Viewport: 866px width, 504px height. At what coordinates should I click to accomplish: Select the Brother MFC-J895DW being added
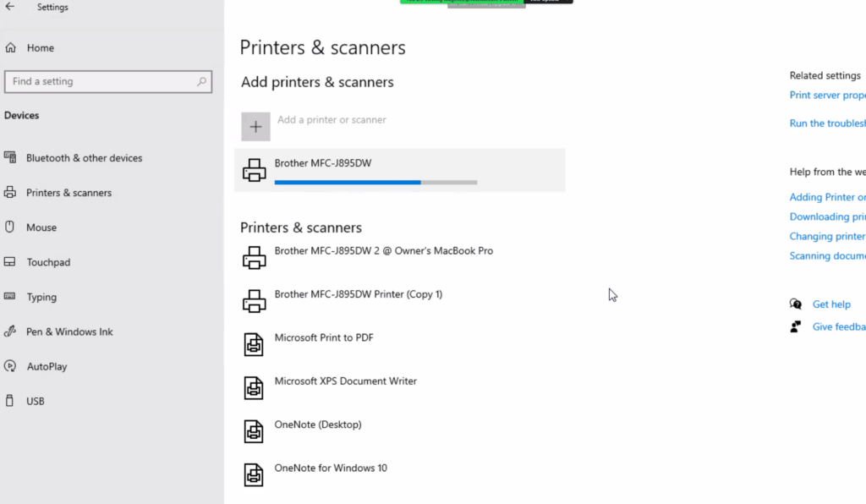(x=400, y=170)
